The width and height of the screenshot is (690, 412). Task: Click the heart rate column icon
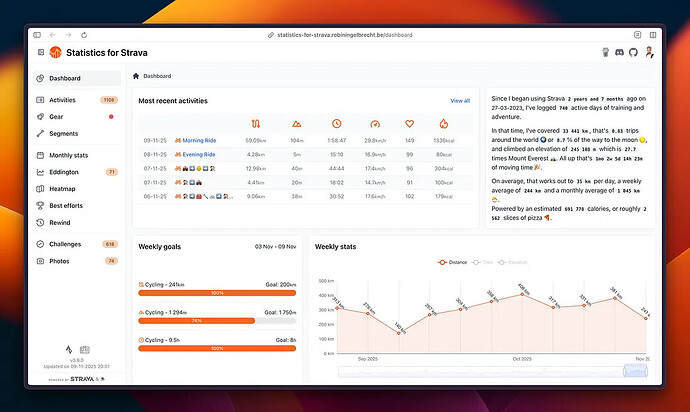(x=409, y=124)
